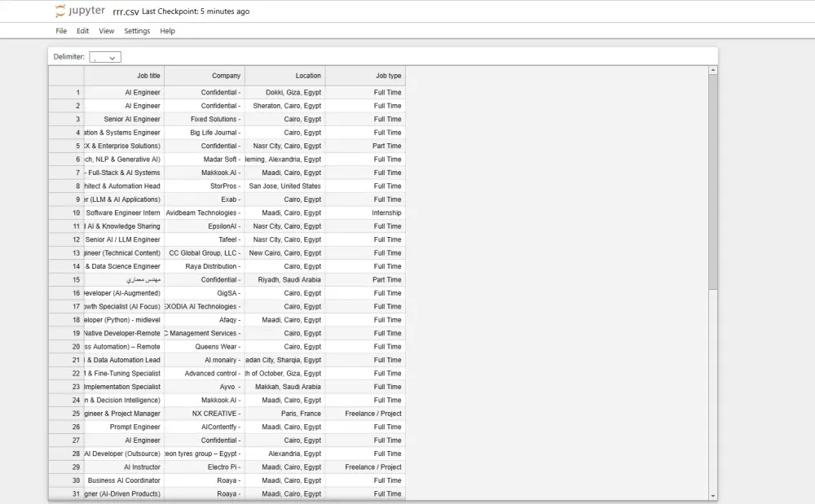
Task: Click the 'Tafeel -' cell
Action: (205, 240)
